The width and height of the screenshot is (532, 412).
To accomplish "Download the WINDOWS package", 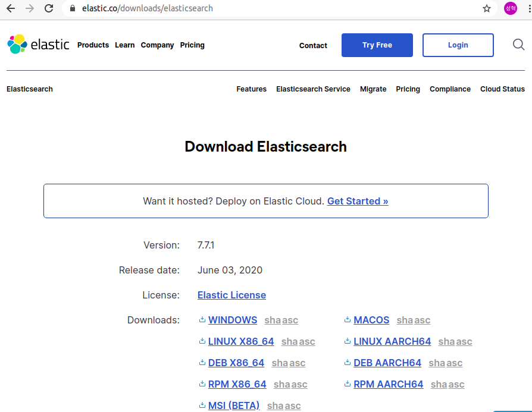I will click(x=233, y=320).
